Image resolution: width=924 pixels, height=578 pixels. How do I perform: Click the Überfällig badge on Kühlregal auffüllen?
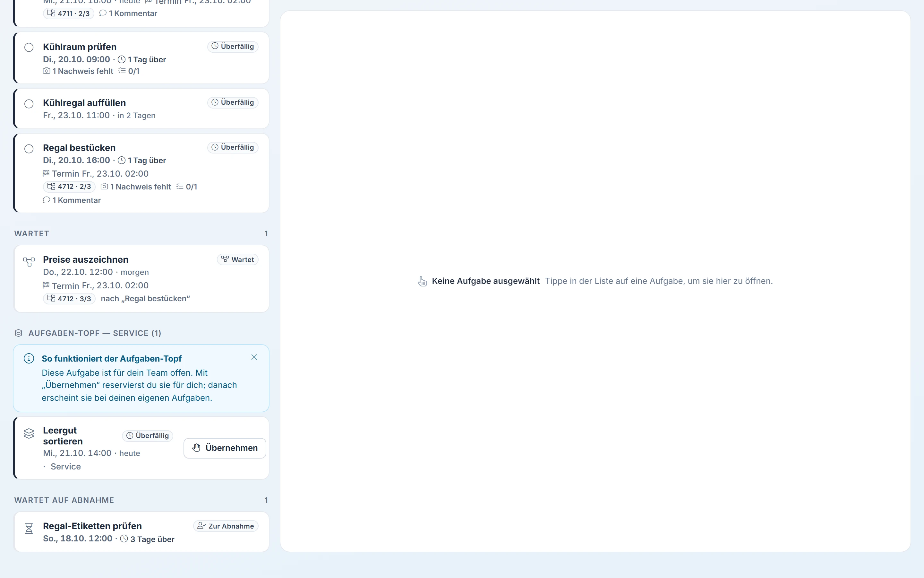233,102
